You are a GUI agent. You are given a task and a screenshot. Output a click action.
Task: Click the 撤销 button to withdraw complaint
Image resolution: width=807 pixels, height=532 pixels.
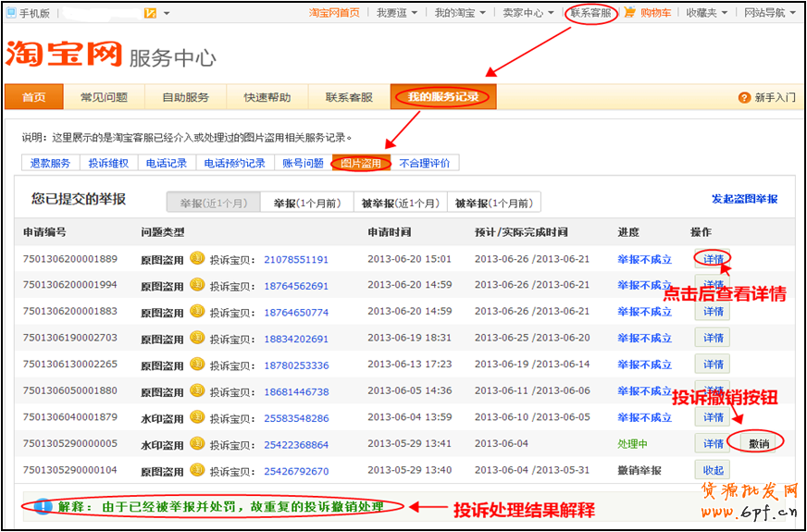(x=758, y=443)
